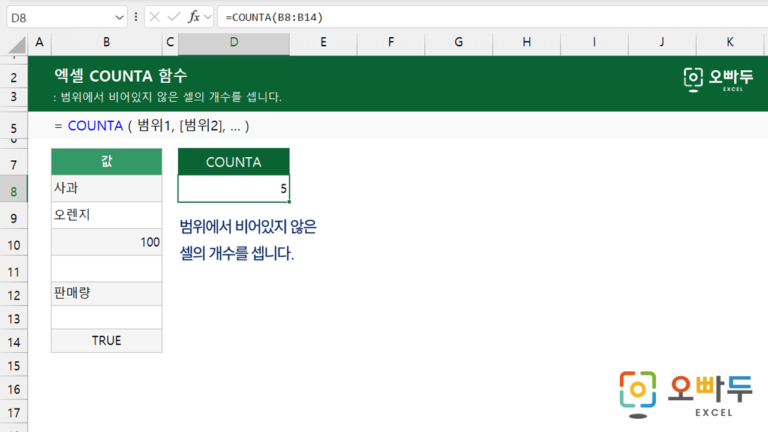Screen dimensions: 768x432
Task: Select column J header
Action: [x=662, y=43]
